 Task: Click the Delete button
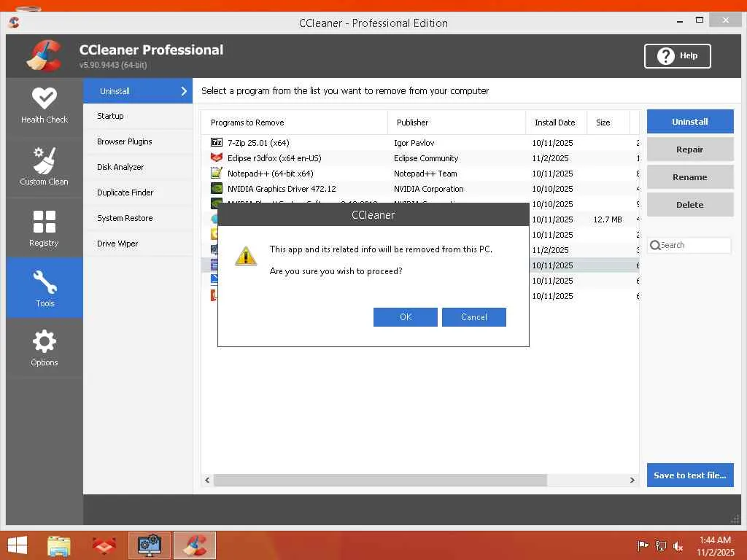690,204
